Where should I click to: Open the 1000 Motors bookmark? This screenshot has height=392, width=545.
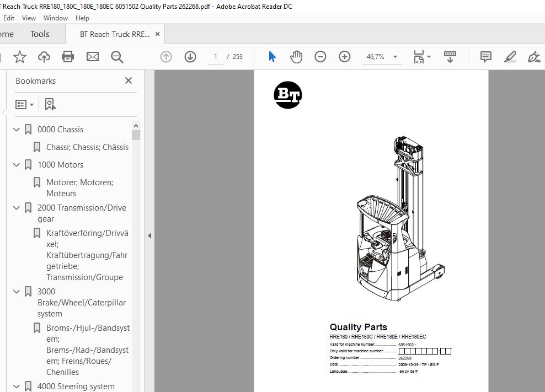click(61, 165)
